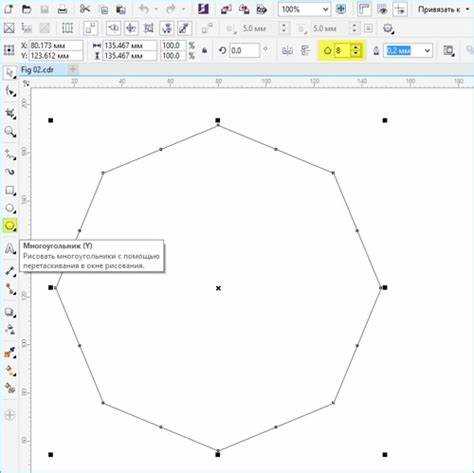Screen dimensions: 474x473
Task: Select the Text tool
Action: [10, 248]
